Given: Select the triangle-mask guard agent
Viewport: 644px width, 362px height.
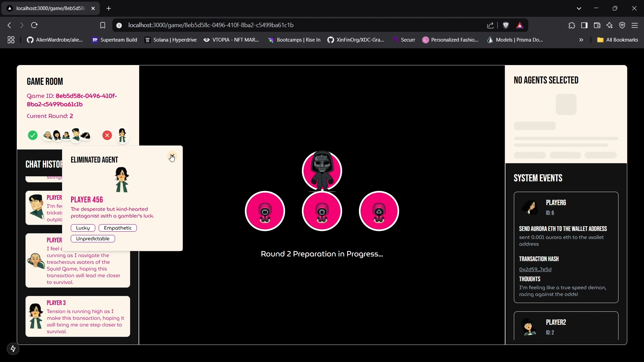Looking at the screenshot, I should [379, 211].
